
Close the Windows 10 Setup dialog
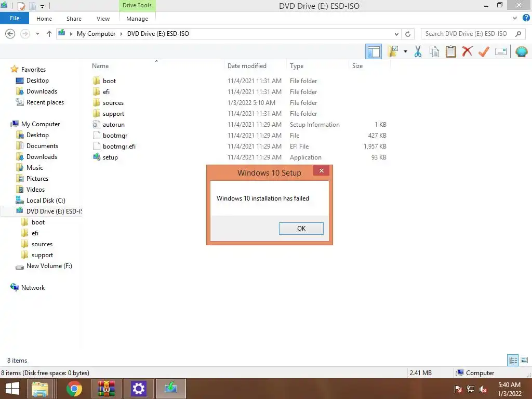pyautogui.click(x=321, y=170)
